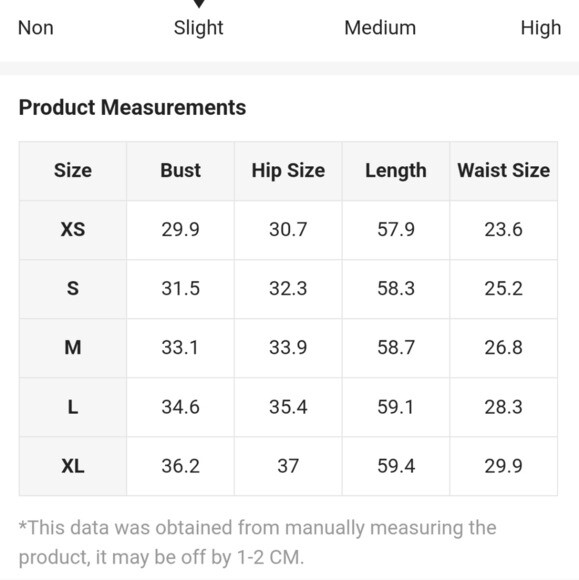Image resolution: width=579 pixels, height=580 pixels.
Task: Click the Waist Size column header
Action: (x=504, y=171)
